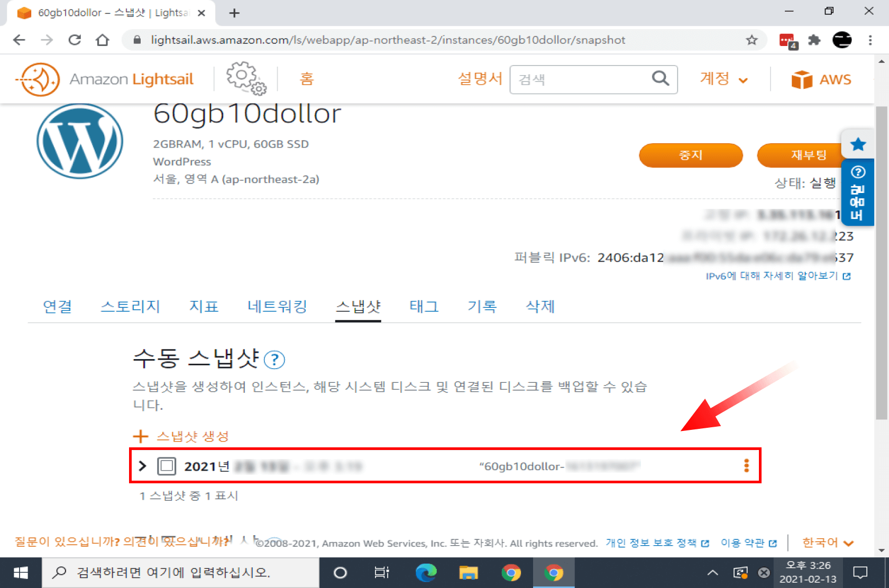Launch Microsoft Edge from the taskbar

[x=426, y=572]
